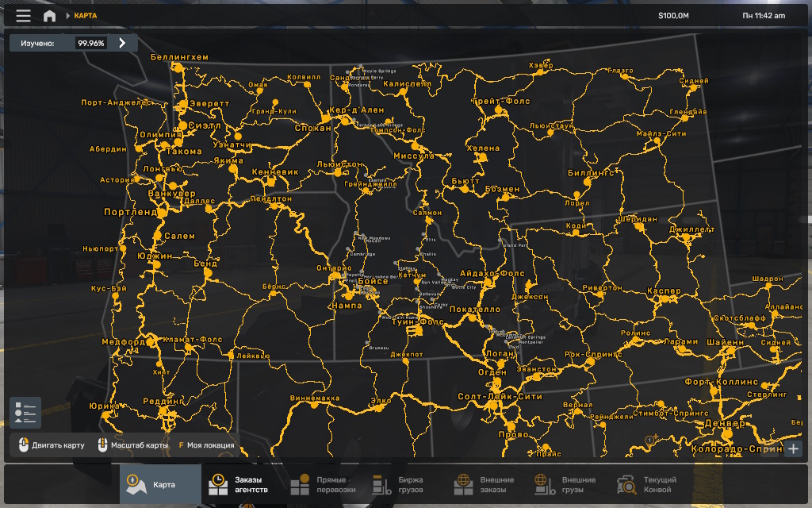Screen dimensions: 812x508
Task: Open the map legend panel icon
Action: (25, 413)
